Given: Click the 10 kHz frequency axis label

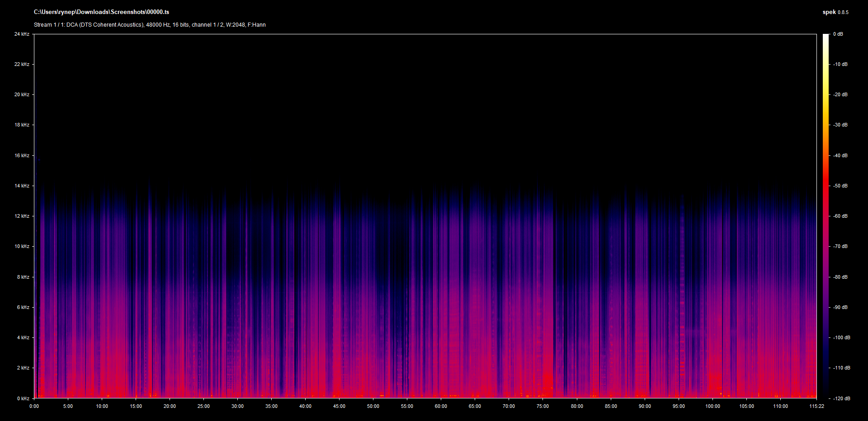Looking at the screenshot, I should point(22,246).
